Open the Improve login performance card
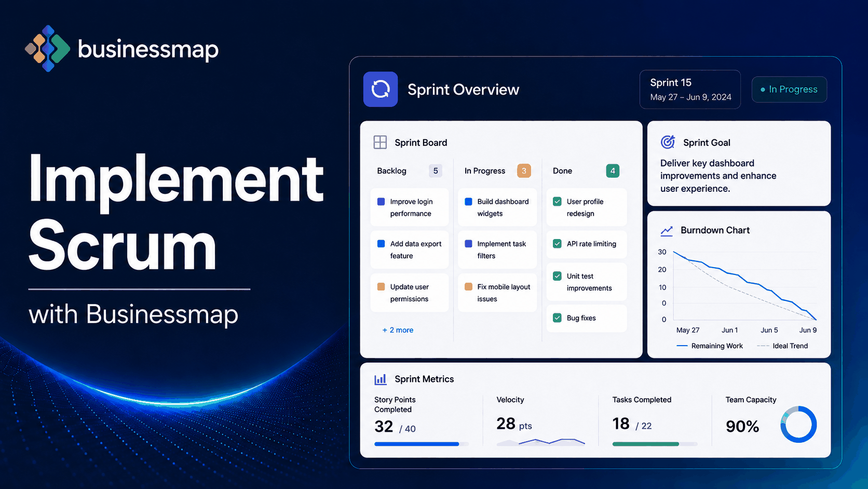 click(x=410, y=207)
